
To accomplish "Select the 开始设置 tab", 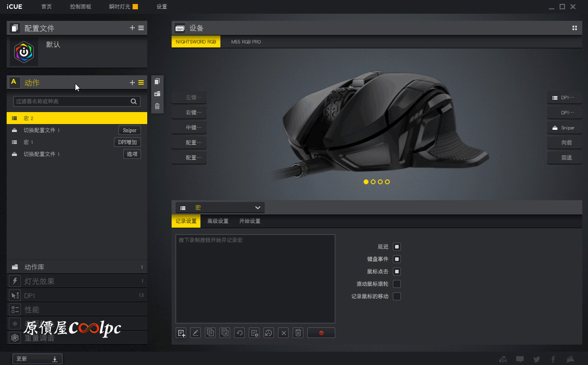I will pos(250,221).
